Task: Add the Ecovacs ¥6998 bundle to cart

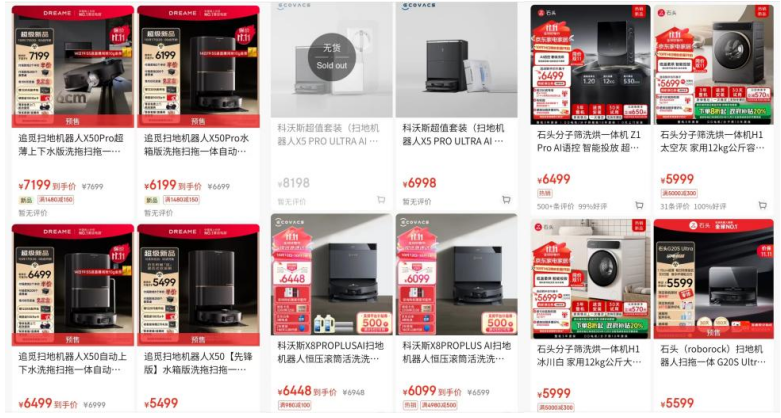Action: click(x=506, y=200)
